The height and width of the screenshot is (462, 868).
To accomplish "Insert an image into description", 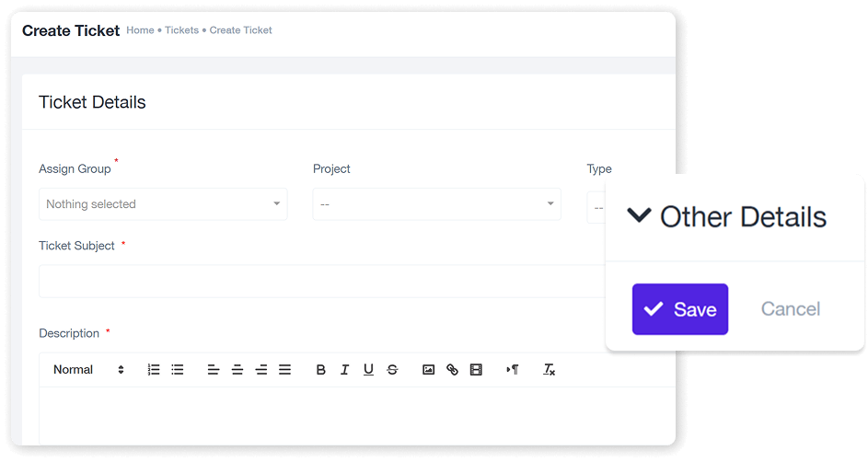I will 428,370.
